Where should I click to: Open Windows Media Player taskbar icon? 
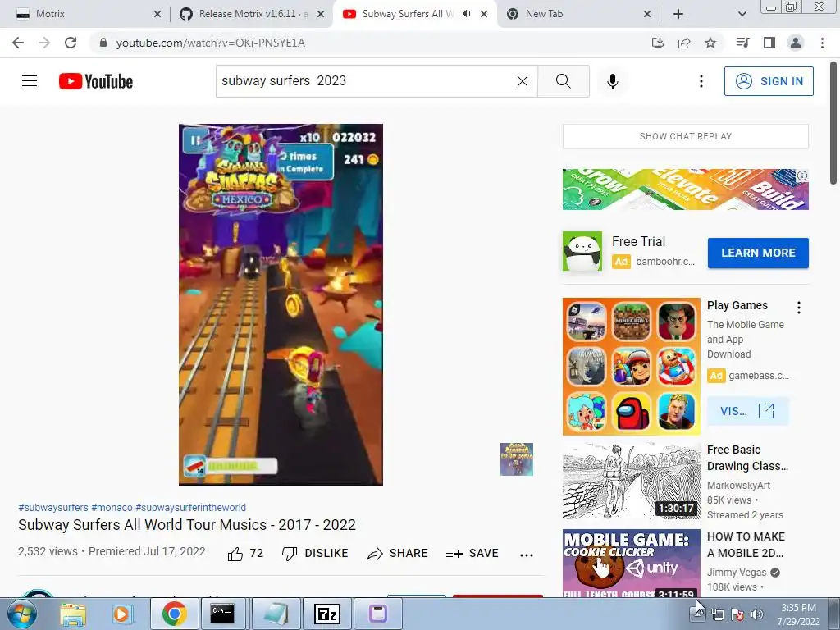(121, 614)
